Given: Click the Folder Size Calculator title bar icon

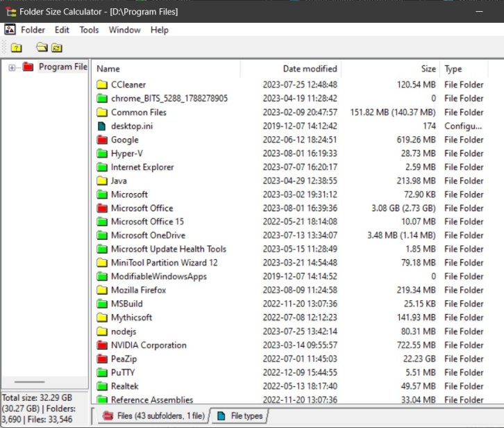Looking at the screenshot, I should click(x=11, y=12).
